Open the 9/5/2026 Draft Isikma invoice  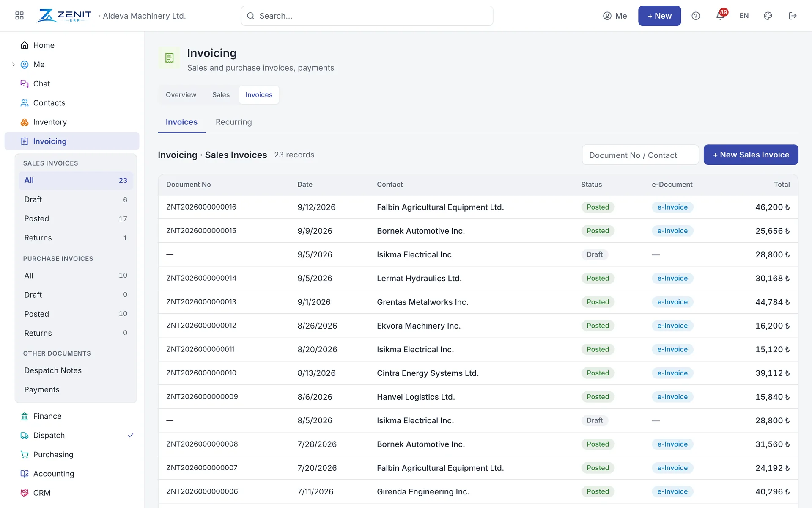coord(478,254)
